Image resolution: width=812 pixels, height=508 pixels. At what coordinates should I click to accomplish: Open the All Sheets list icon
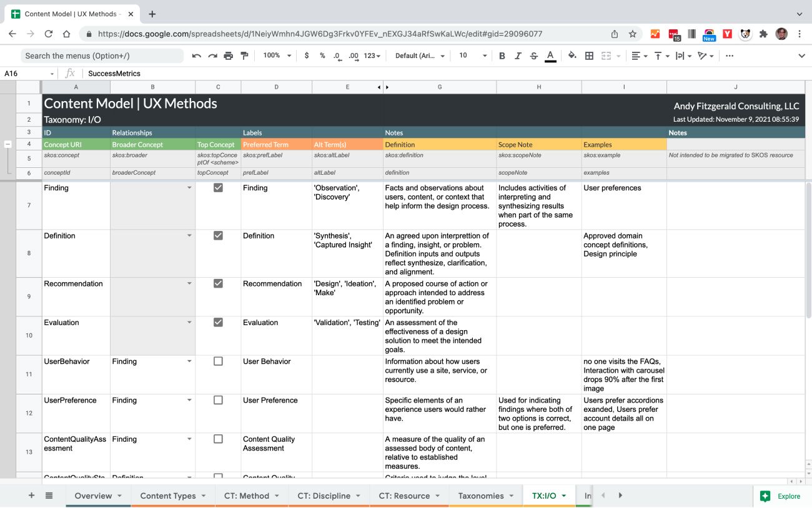pyautogui.click(x=49, y=496)
